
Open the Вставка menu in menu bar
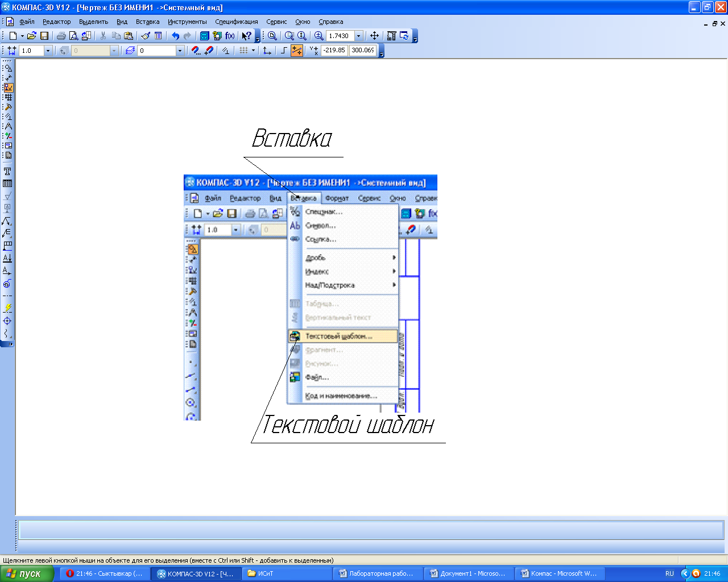[x=148, y=22]
